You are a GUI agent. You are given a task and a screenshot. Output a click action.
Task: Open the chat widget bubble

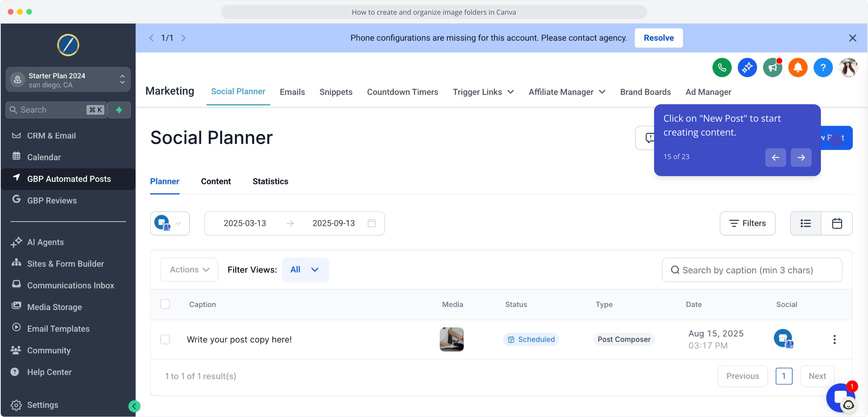(x=841, y=398)
